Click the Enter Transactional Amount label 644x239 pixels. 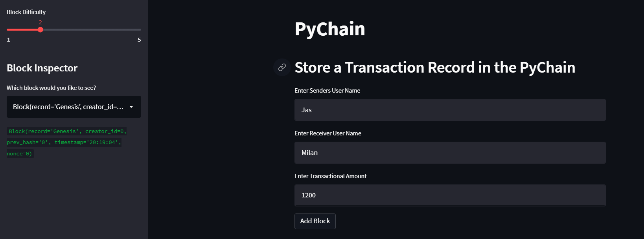[x=331, y=176]
